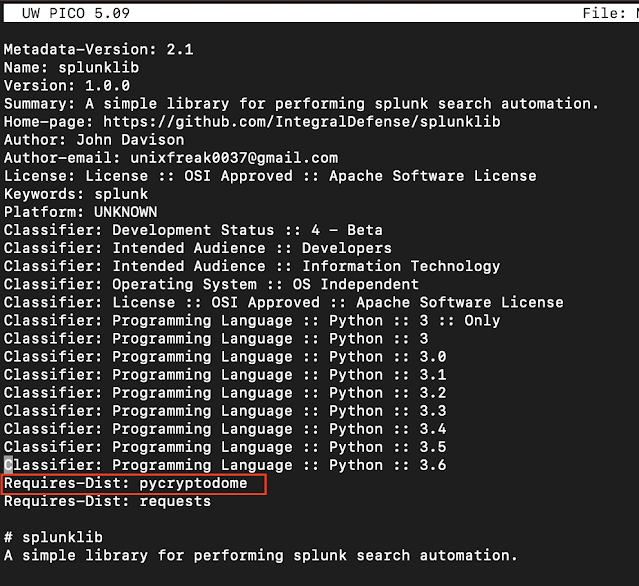This screenshot has height=586, width=639.
Task: Click the 'Keywords: splunk' line
Action: [76, 194]
